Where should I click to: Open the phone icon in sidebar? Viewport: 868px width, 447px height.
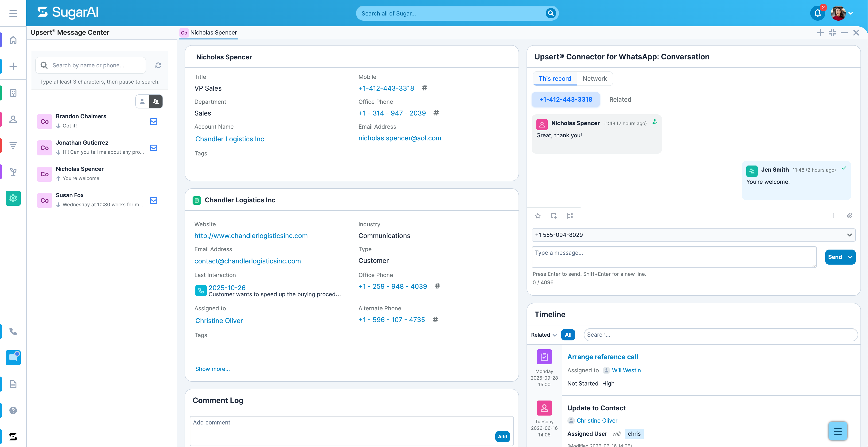point(13,331)
